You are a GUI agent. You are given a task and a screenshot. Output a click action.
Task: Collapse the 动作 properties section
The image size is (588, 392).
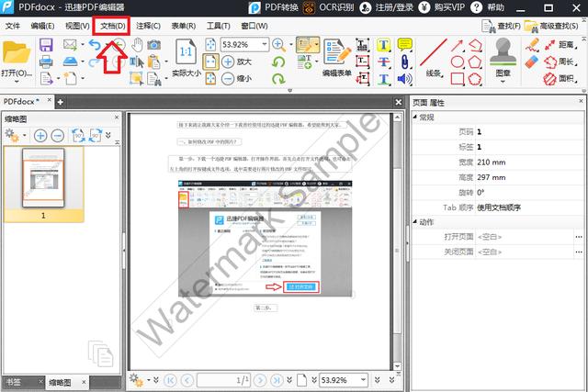point(415,222)
